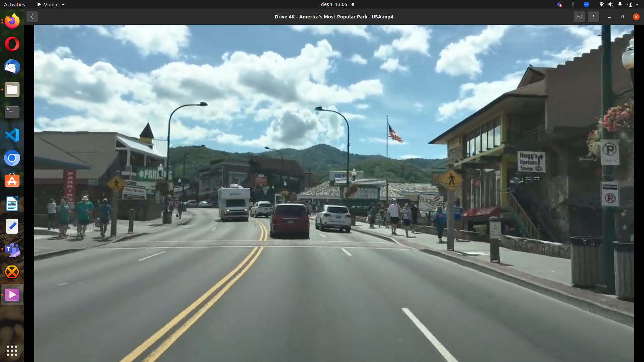Open Visual Studio Code
The width and height of the screenshot is (644, 362).
click(12, 135)
